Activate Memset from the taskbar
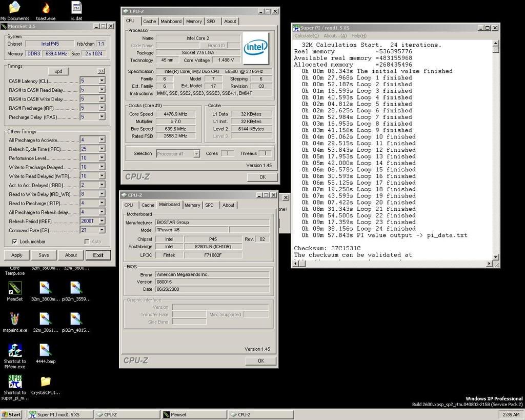 pyautogui.click(x=193, y=415)
